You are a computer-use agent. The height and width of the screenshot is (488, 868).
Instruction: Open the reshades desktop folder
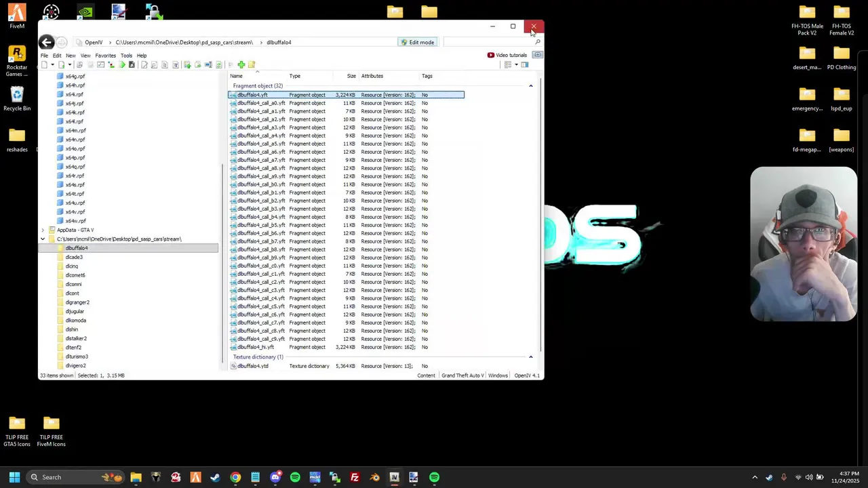[17, 140]
